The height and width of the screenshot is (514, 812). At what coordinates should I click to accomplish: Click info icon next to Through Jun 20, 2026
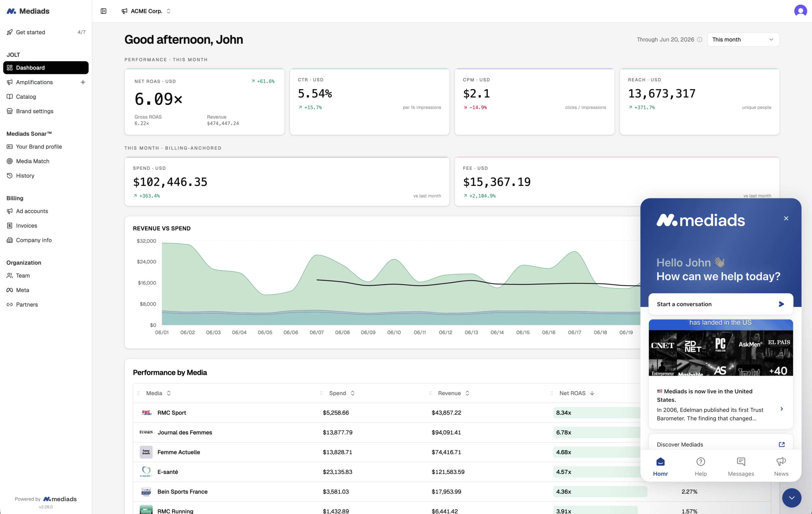point(699,39)
